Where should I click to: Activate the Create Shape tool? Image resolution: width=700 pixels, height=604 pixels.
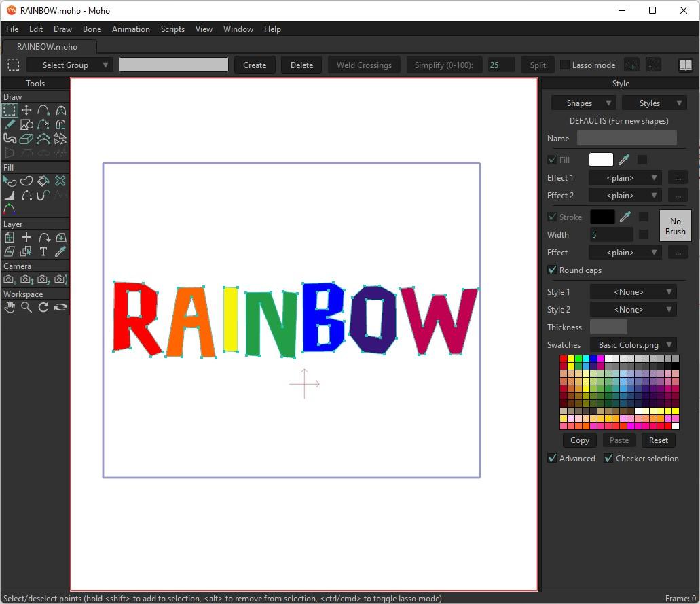pos(26,181)
